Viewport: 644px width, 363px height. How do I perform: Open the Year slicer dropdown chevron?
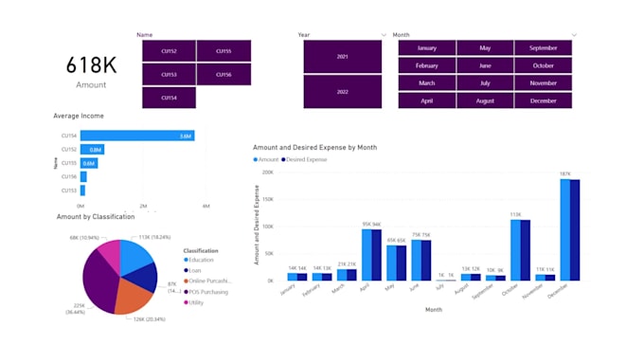(384, 35)
